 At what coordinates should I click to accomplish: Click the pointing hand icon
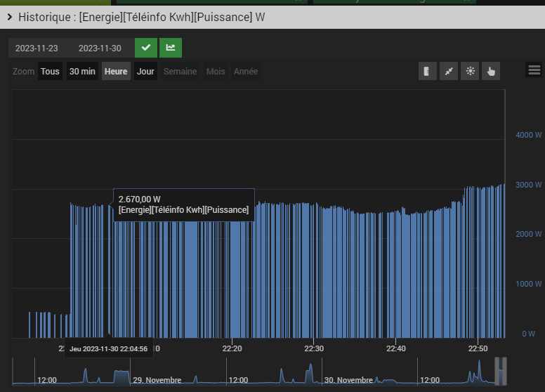pos(491,71)
